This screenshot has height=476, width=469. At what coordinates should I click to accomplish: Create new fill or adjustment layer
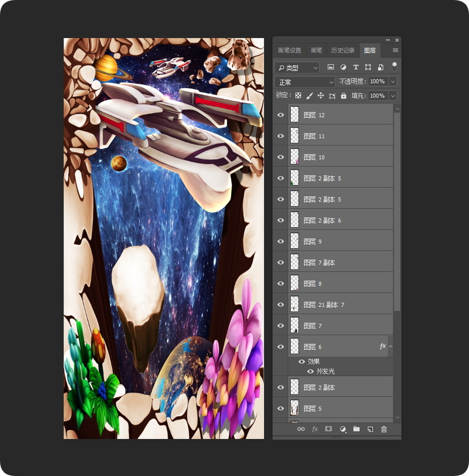(x=343, y=429)
